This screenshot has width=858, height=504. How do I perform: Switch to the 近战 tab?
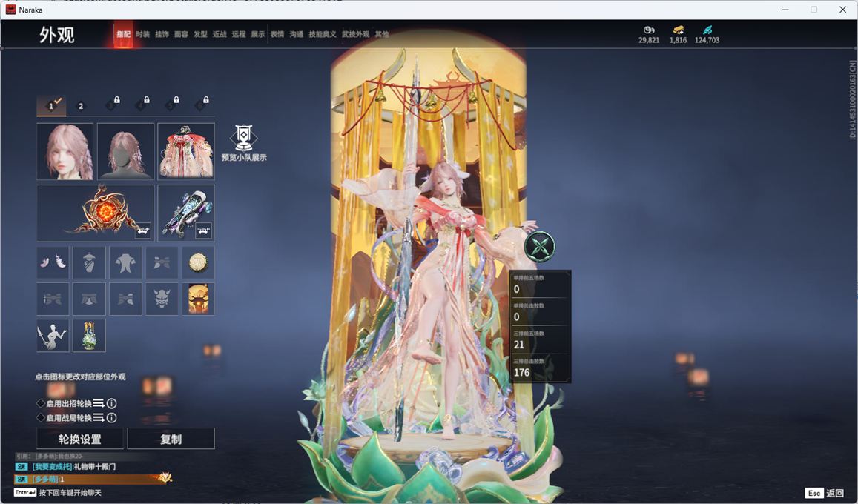(x=220, y=34)
